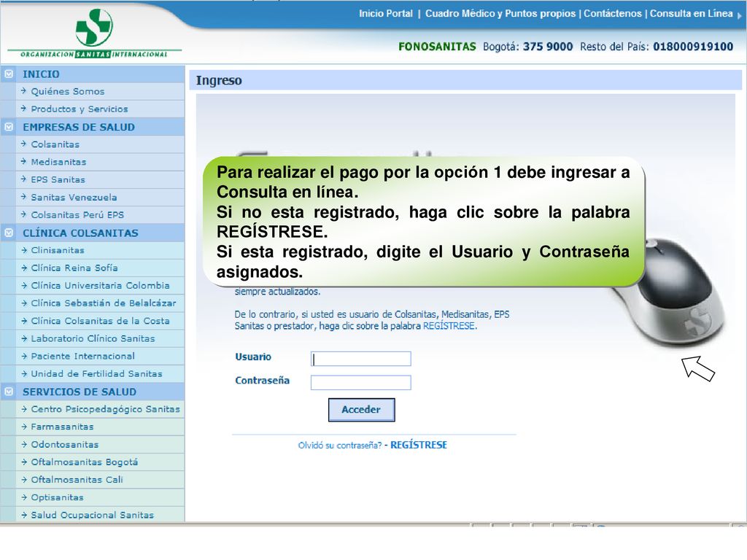This screenshot has height=560, width=747.
Task: Go to Medisanitas
Action: coord(58,162)
